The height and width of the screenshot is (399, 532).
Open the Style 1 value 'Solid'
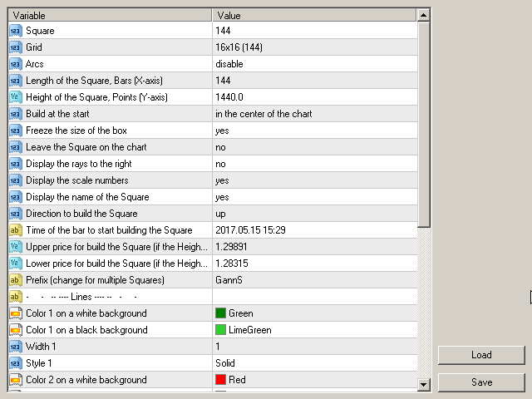click(315, 363)
